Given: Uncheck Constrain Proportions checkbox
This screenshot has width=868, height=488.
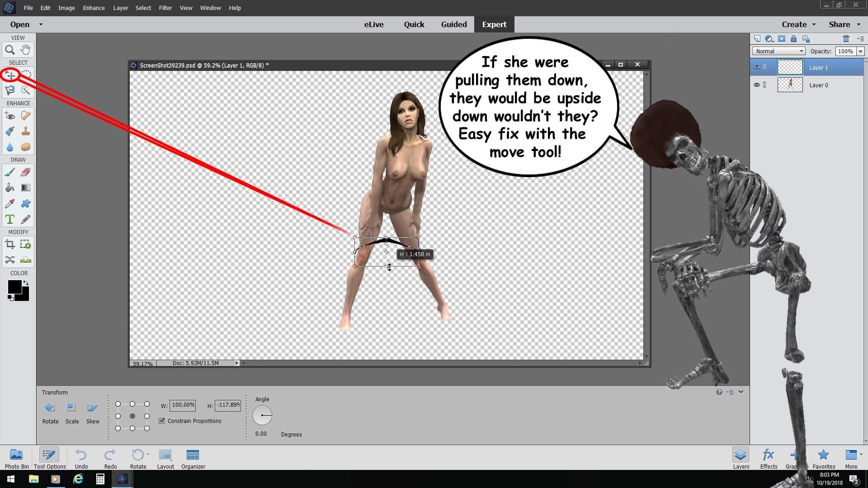Looking at the screenshot, I should pyautogui.click(x=162, y=421).
